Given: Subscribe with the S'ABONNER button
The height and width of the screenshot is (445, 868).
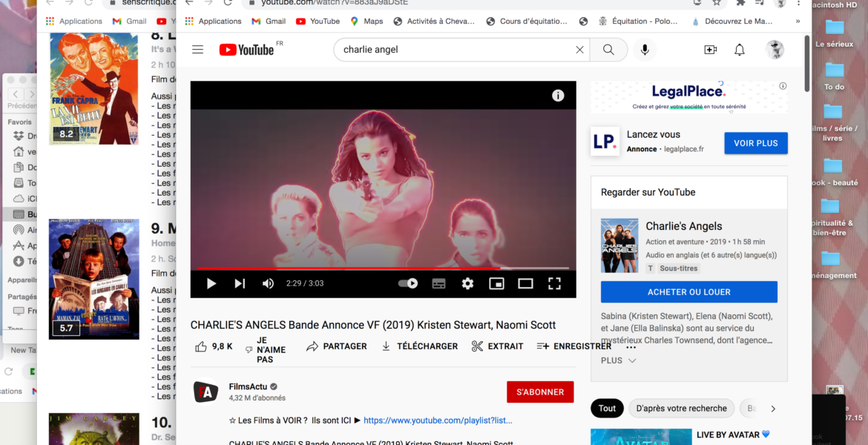Looking at the screenshot, I should [540, 392].
